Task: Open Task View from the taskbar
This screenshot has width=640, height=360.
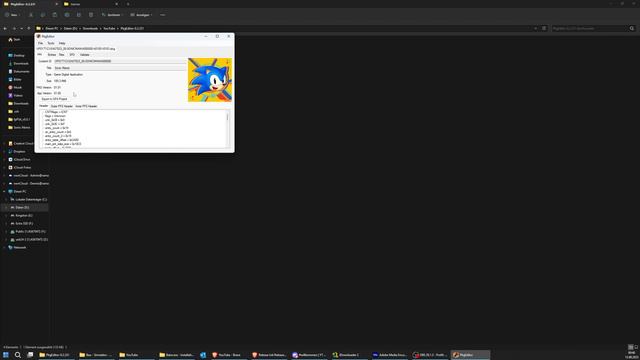Action: 30,355
